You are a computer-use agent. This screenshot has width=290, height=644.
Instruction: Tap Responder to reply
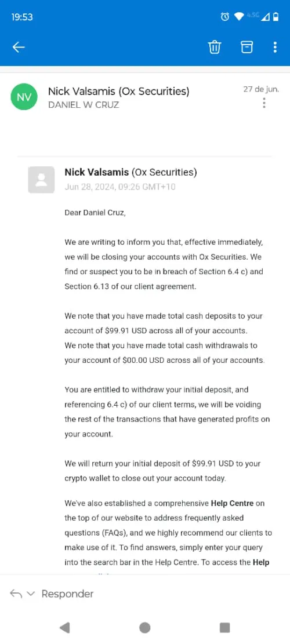[67, 594]
